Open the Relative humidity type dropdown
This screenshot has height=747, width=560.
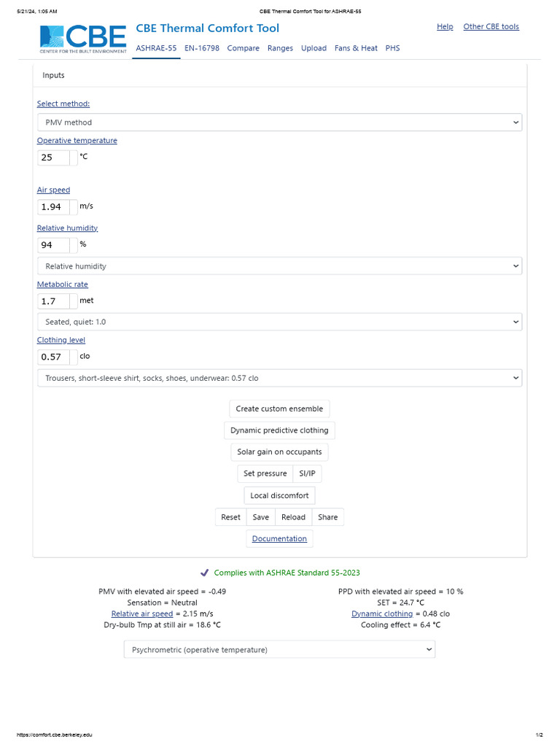(279, 266)
